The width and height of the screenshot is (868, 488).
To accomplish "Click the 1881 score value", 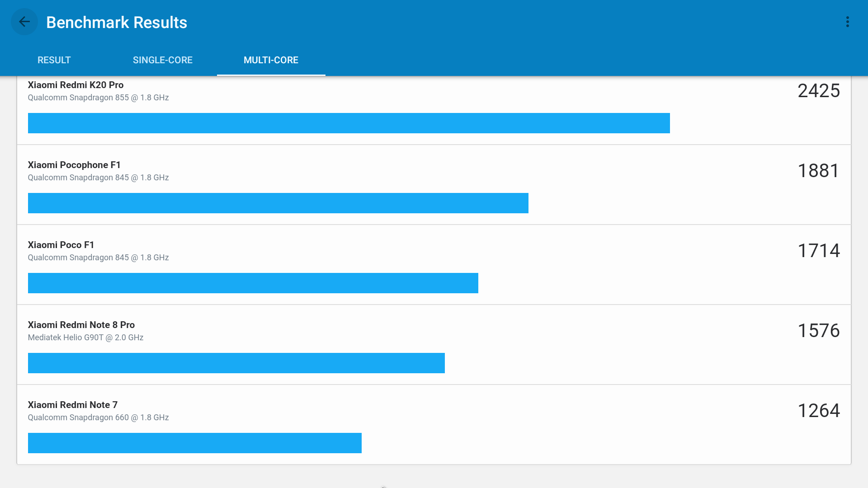I will 818,171.
